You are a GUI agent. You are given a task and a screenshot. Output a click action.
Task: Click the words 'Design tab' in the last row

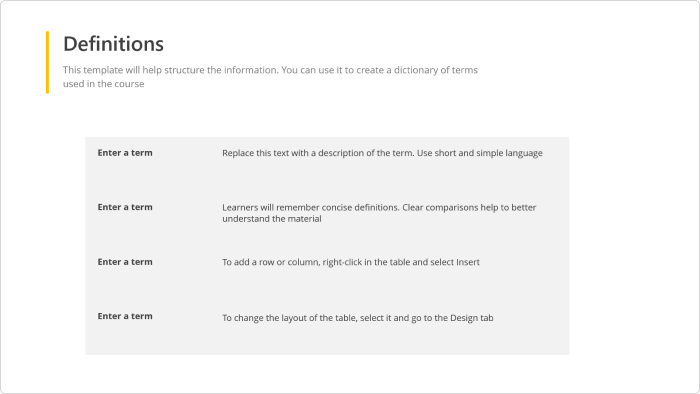click(x=472, y=318)
